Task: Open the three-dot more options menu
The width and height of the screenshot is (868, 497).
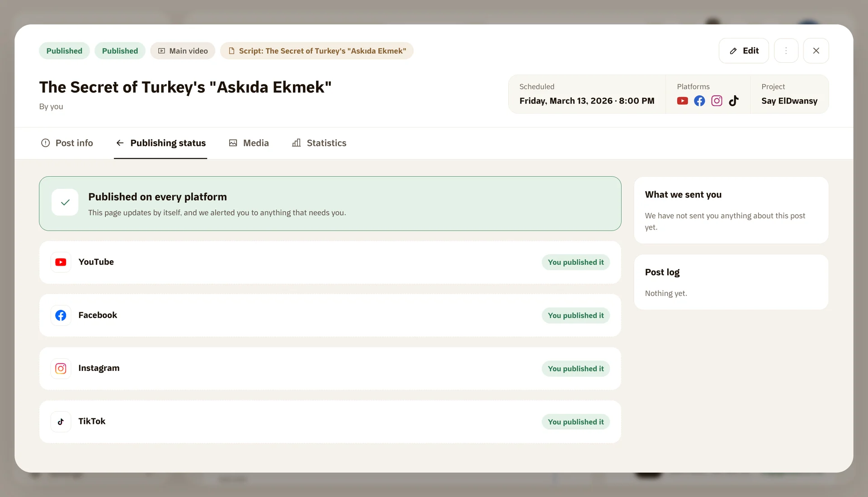Action: [x=786, y=51]
